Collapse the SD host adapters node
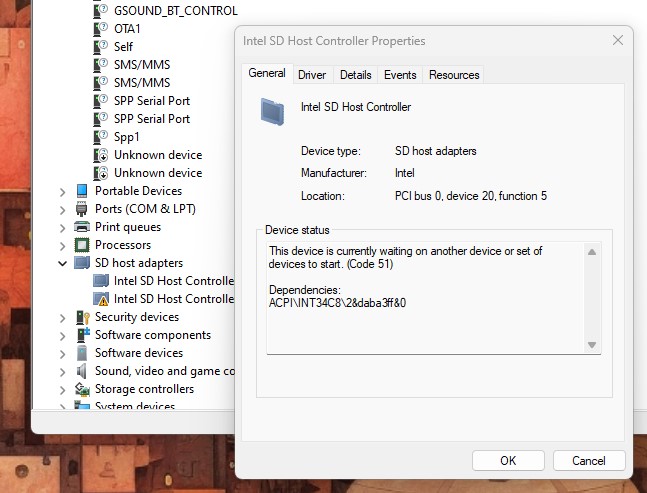 (x=64, y=263)
